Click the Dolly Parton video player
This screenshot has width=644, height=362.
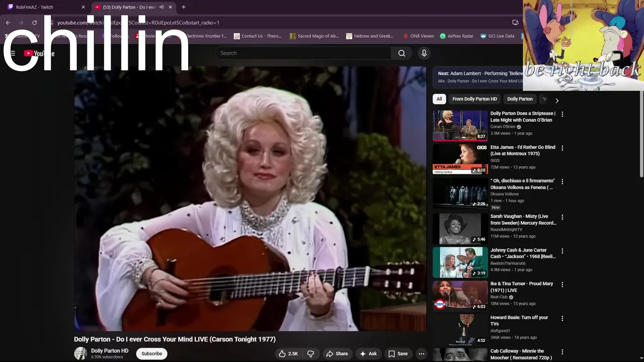pos(250,199)
